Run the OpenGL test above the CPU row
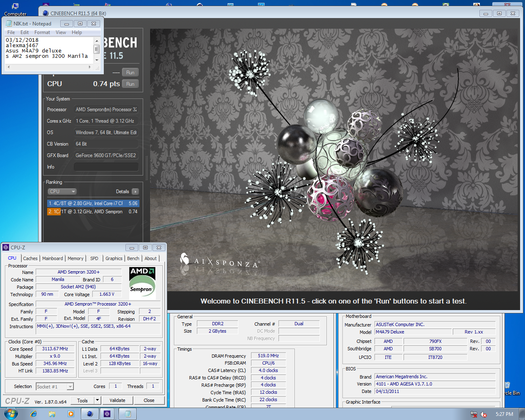 point(130,72)
